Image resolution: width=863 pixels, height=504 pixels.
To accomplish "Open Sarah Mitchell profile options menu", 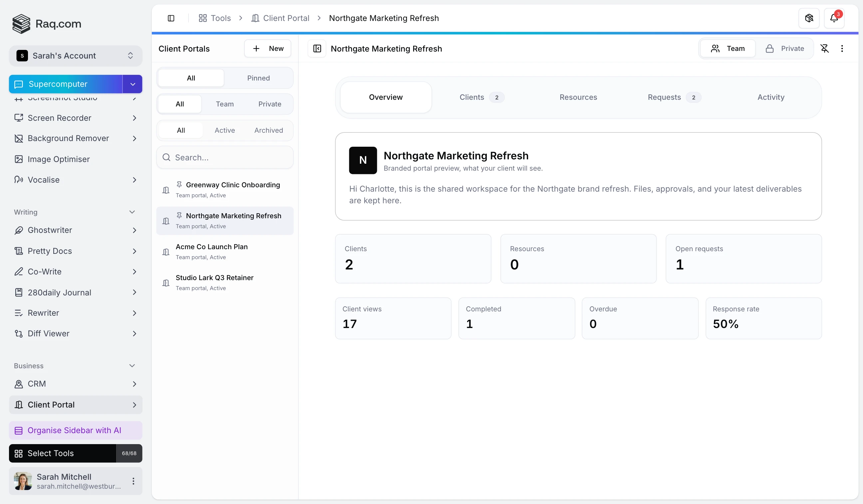I will 133,481.
